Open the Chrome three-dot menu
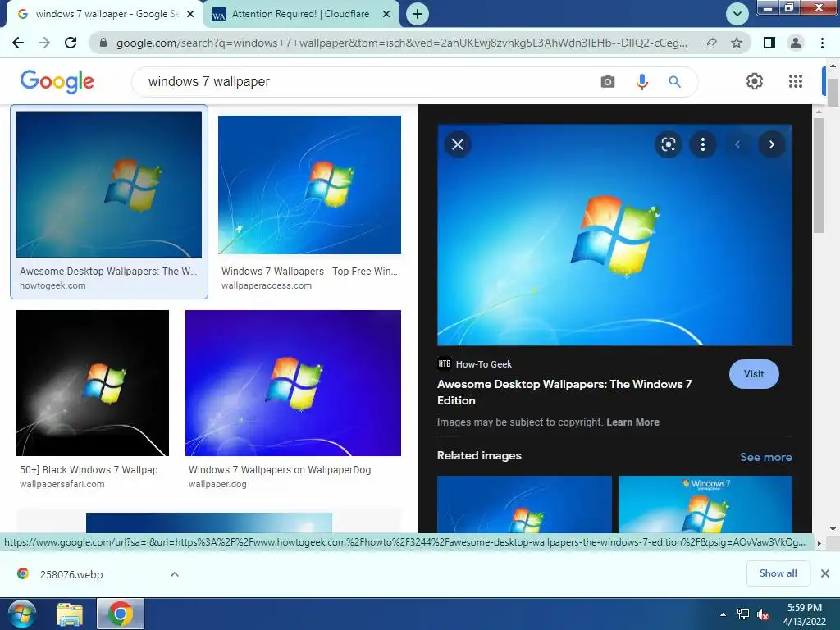 pos(822,43)
